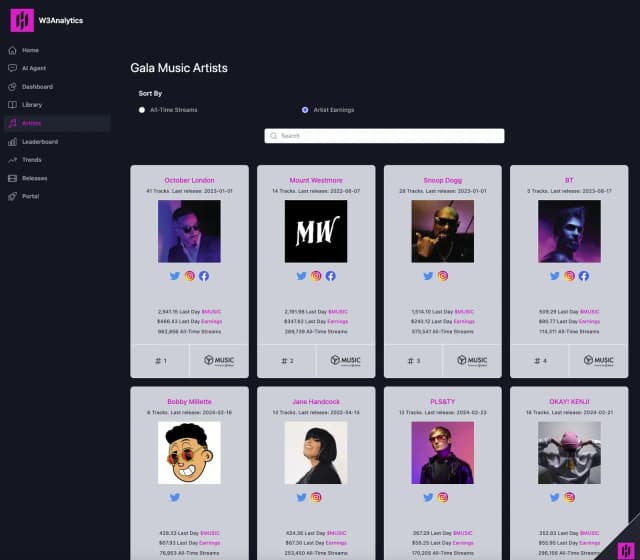The image size is (640, 560).
Task: Open Mount Westmore's Twitter icon
Action: (301, 276)
